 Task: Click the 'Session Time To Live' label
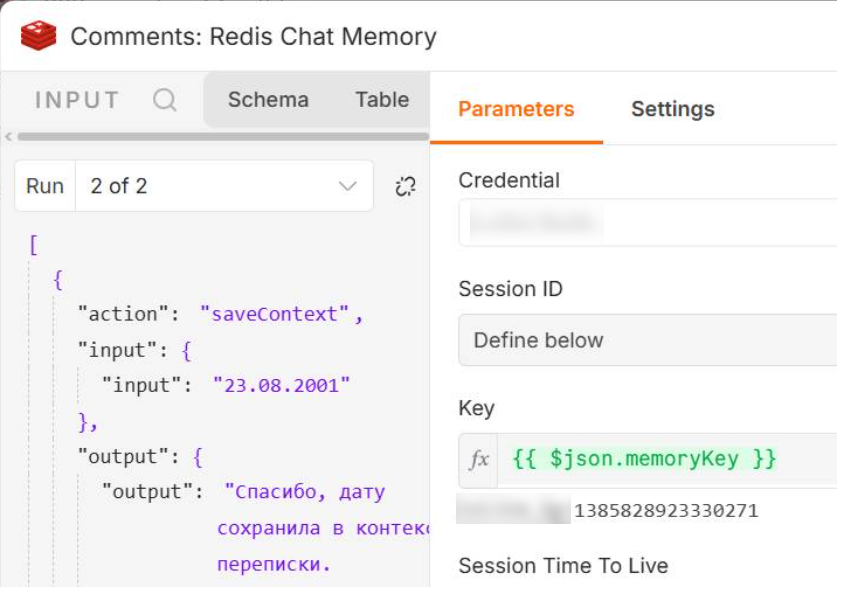[x=563, y=566]
